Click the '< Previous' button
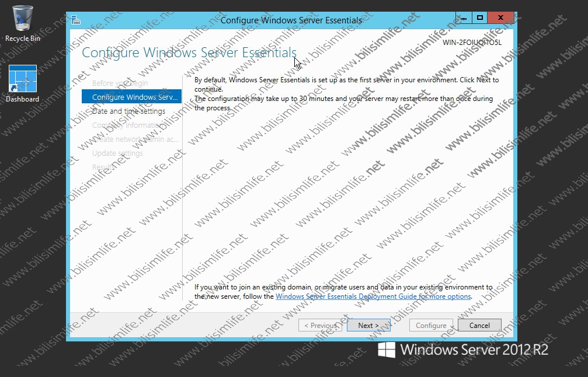The width and height of the screenshot is (588, 377). point(320,325)
